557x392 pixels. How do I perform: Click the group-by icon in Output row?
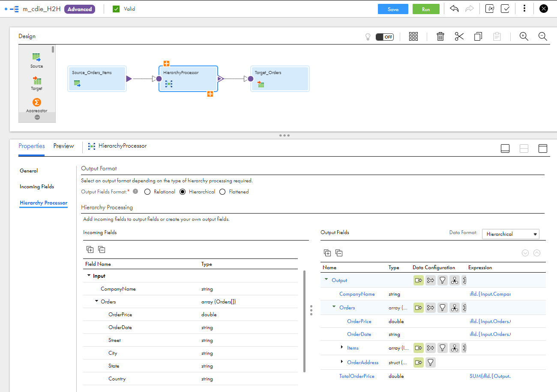455,280
